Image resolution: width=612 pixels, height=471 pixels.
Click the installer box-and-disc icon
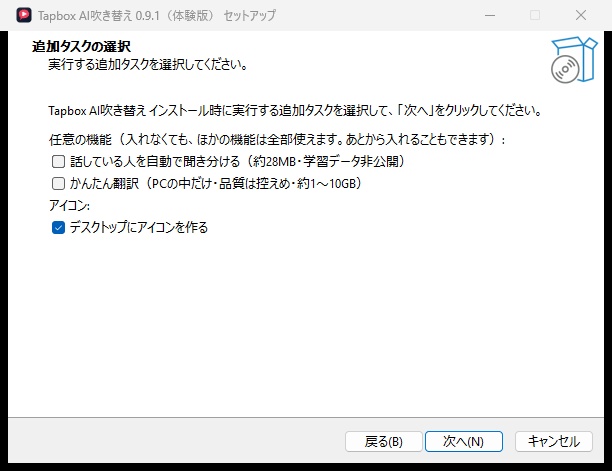click(x=574, y=60)
